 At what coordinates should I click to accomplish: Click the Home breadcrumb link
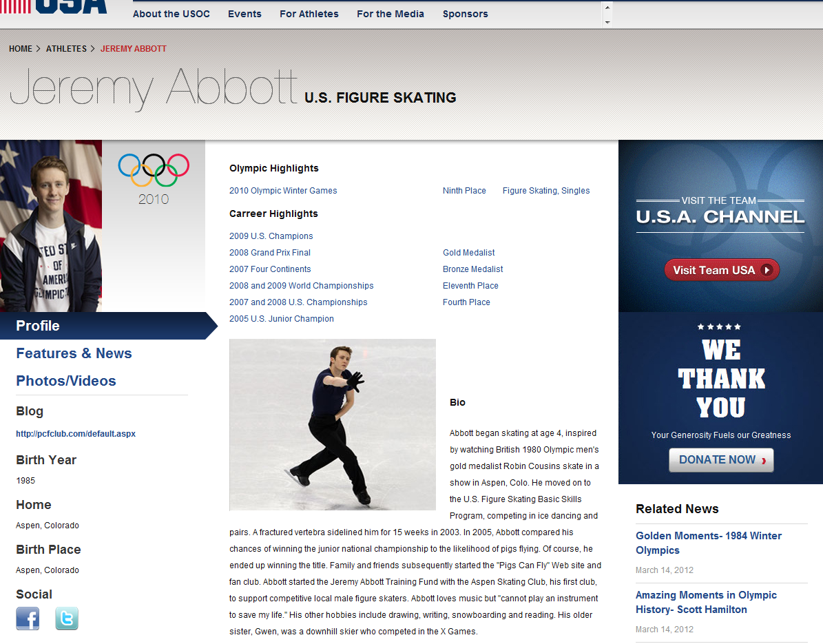pyautogui.click(x=21, y=49)
